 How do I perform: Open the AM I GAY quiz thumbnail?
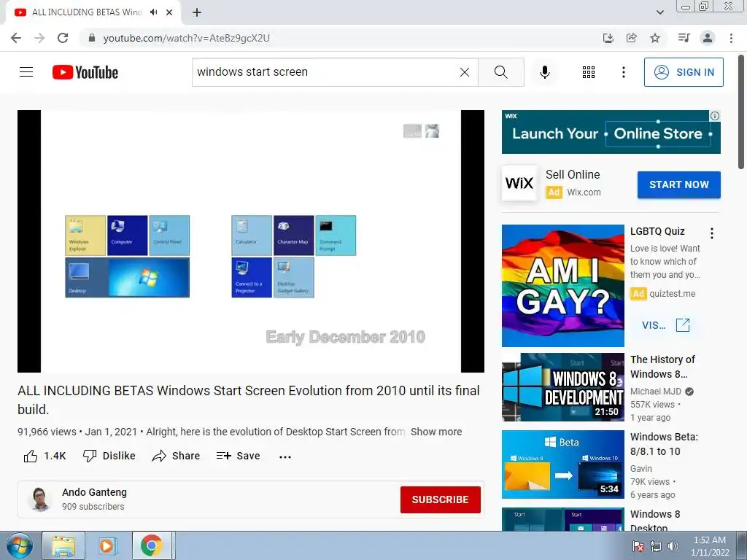pyautogui.click(x=562, y=286)
